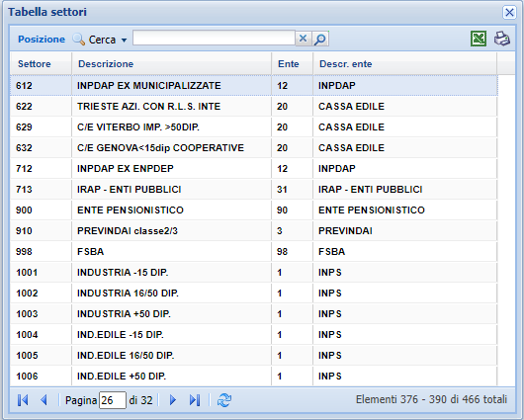Click the Ente column header
This screenshot has width=524, height=420.
pyautogui.click(x=292, y=63)
